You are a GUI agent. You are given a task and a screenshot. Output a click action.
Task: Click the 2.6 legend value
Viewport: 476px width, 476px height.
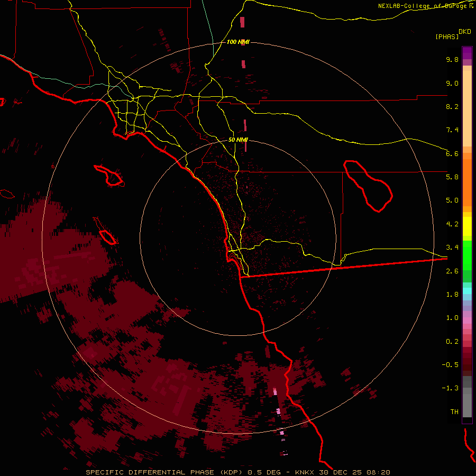(x=452, y=271)
